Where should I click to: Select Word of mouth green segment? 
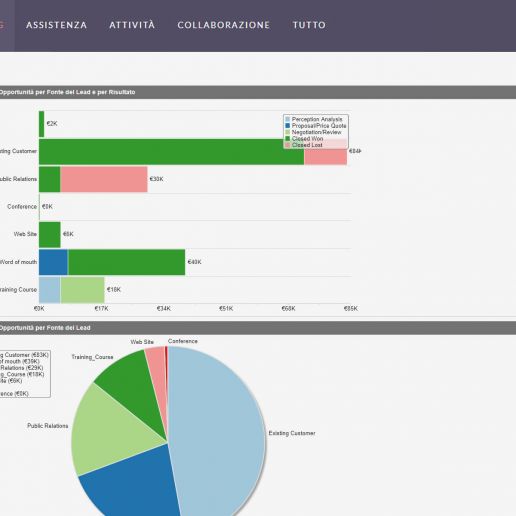[126, 262]
